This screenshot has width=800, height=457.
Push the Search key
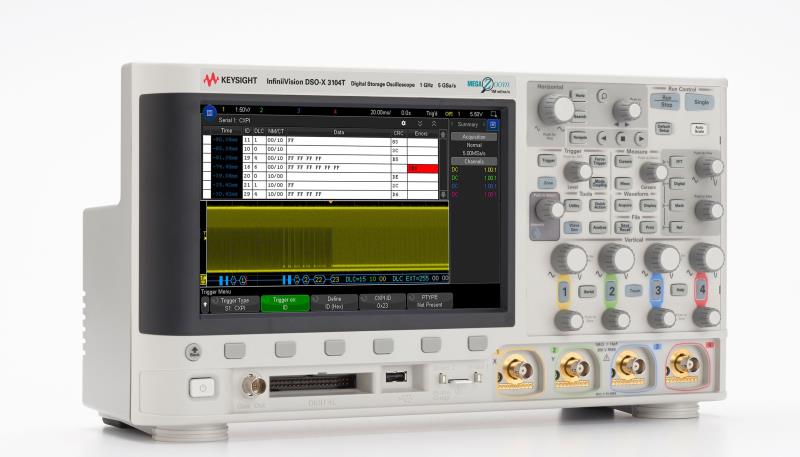[x=580, y=116]
